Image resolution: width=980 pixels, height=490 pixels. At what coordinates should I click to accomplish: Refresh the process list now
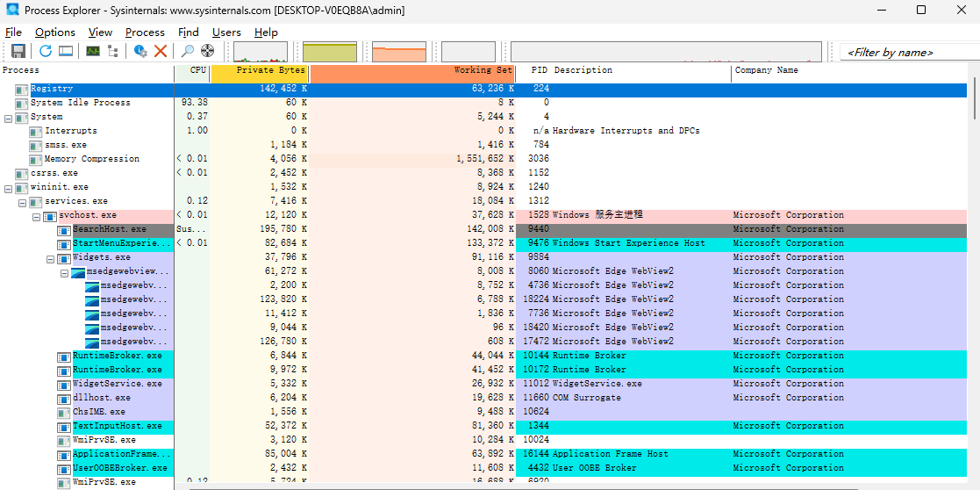46,51
